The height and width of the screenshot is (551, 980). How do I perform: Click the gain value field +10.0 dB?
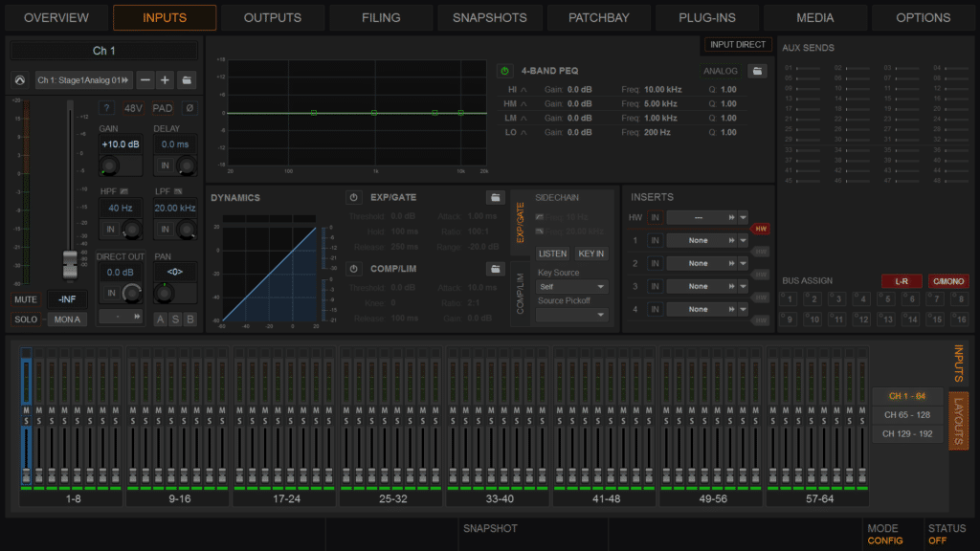coord(121,144)
